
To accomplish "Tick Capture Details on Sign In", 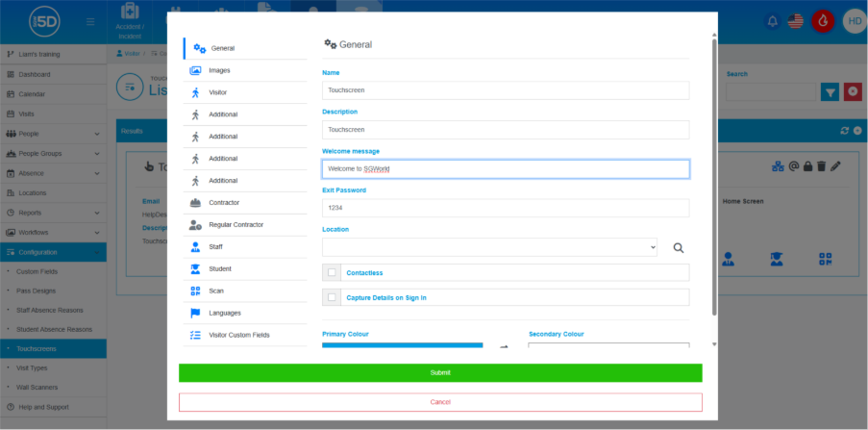I will tap(332, 297).
